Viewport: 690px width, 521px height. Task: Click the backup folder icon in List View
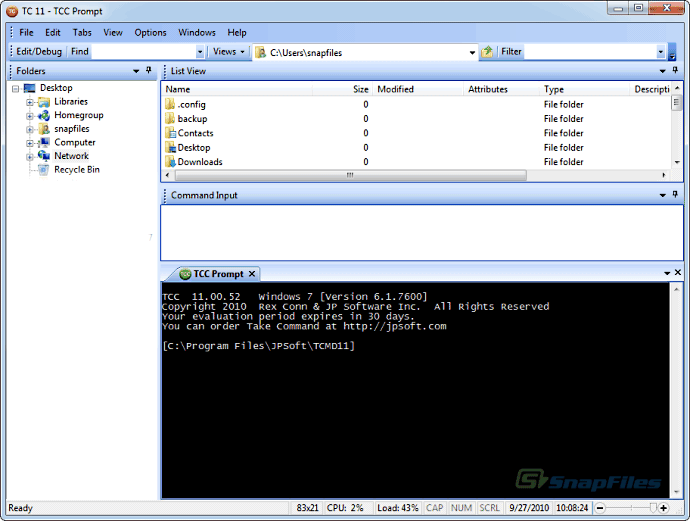point(170,118)
